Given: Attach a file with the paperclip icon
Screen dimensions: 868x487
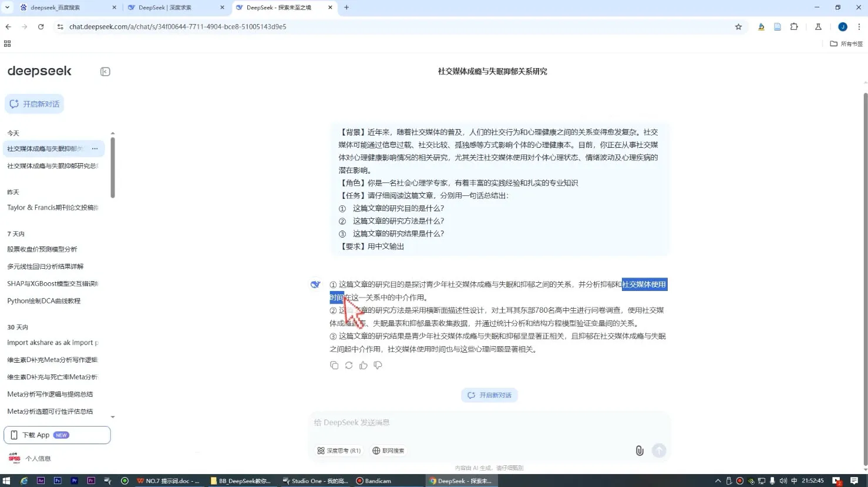Looking at the screenshot, I should (638, 451).
